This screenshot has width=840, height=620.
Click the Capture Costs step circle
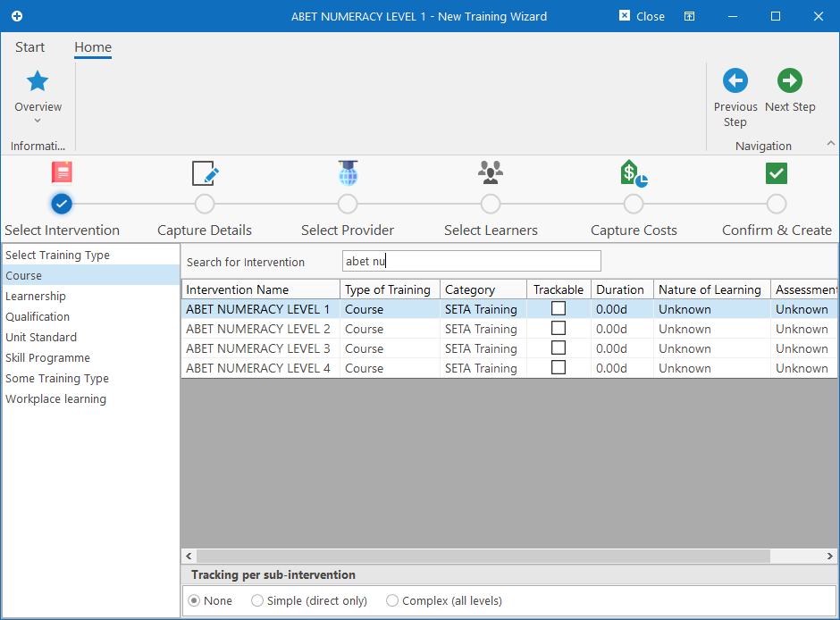point(634,204)
